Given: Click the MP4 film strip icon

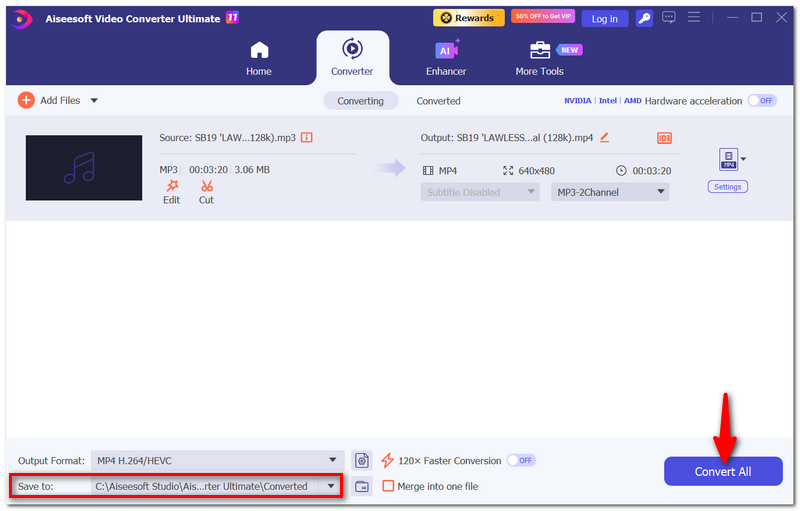Looking at the screenshot, I should click(x=428, y=171).
